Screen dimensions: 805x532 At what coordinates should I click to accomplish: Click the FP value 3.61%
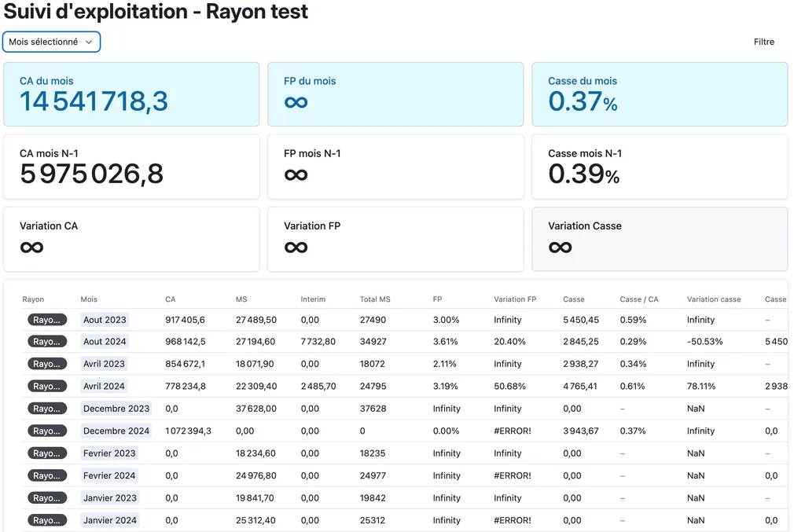click(446, 342)
